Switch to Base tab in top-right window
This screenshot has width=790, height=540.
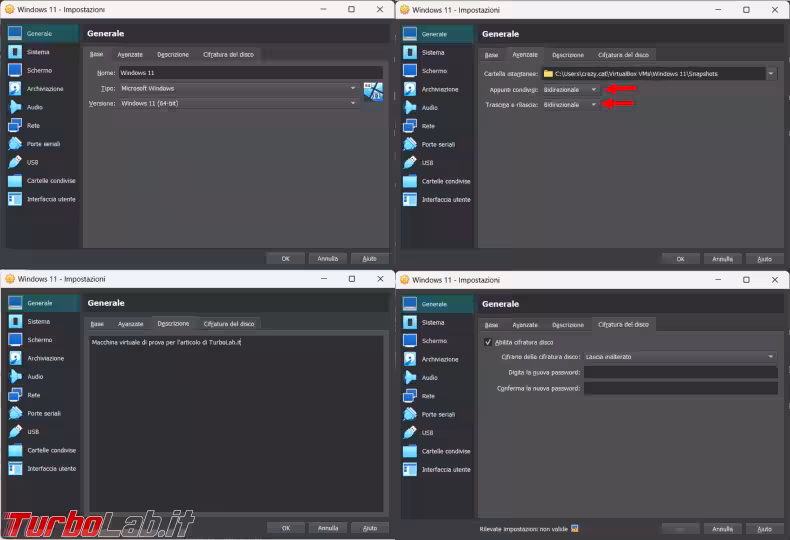click(491, 55)
